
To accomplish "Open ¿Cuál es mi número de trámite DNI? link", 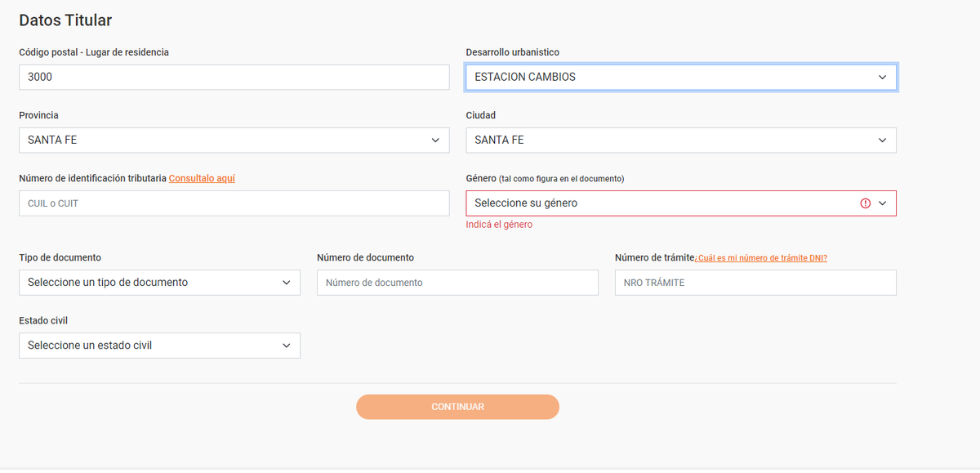I will tap(761, 257).
